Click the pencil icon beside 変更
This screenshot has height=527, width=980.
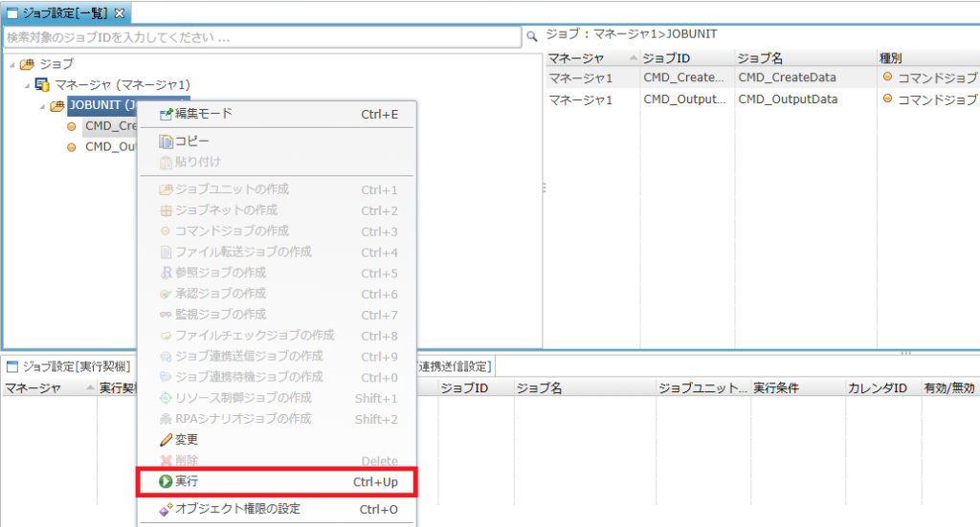tap(165, 440)
